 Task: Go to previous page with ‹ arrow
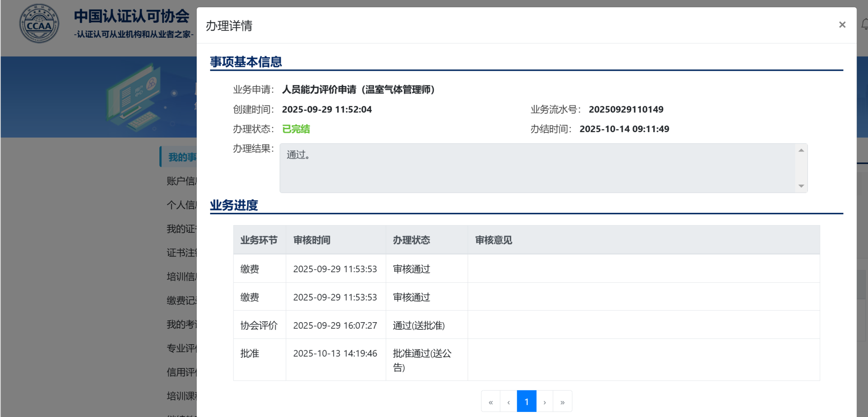[x=508, y=401]
